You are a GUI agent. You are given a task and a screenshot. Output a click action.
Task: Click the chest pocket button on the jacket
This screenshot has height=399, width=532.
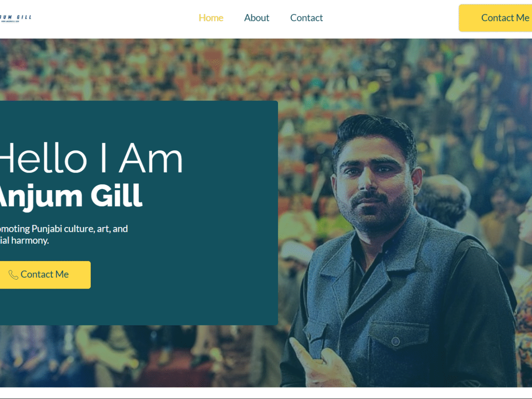396,341
